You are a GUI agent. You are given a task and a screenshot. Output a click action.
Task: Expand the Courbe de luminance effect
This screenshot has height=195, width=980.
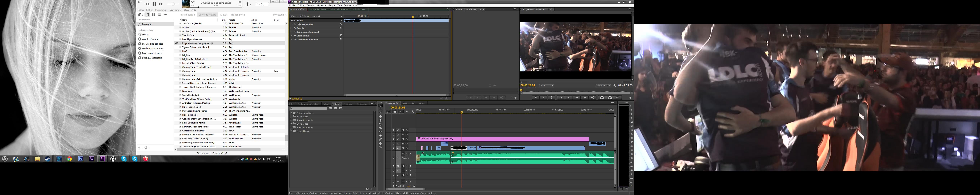point(291,39)
